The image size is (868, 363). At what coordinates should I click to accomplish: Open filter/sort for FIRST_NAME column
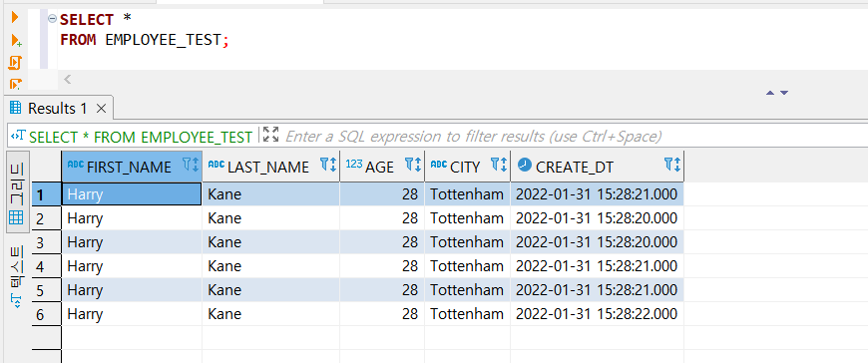(190, 165)
